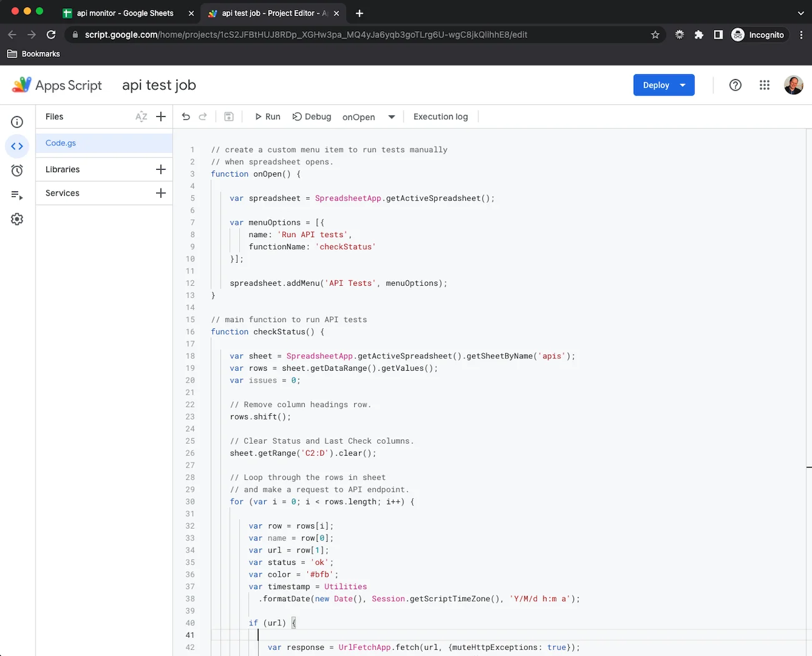Image resolution: width=812 pixels, height=656 pixels.
Task: Click the gear extension icon in address bar
Action: [680, 35]
